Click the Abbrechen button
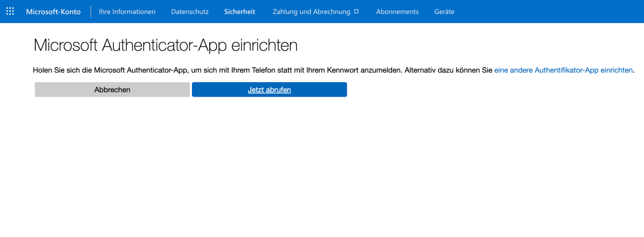Image resolution: width=644 pixels, height=237 pixels. (x=112, y=90)
